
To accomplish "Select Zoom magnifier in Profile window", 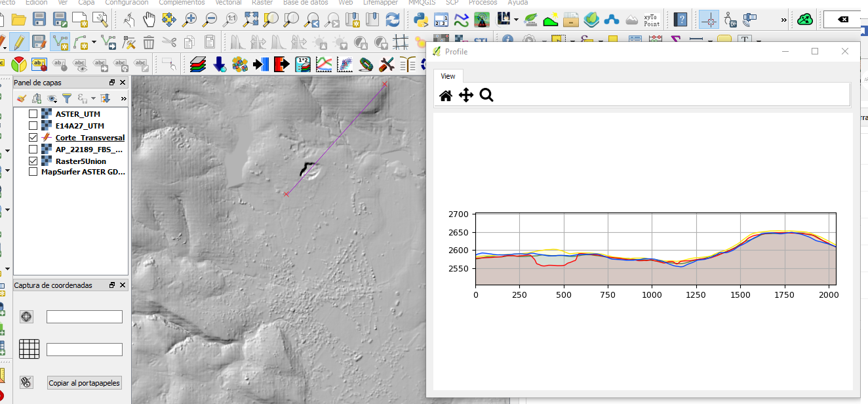I will (486, 96).
